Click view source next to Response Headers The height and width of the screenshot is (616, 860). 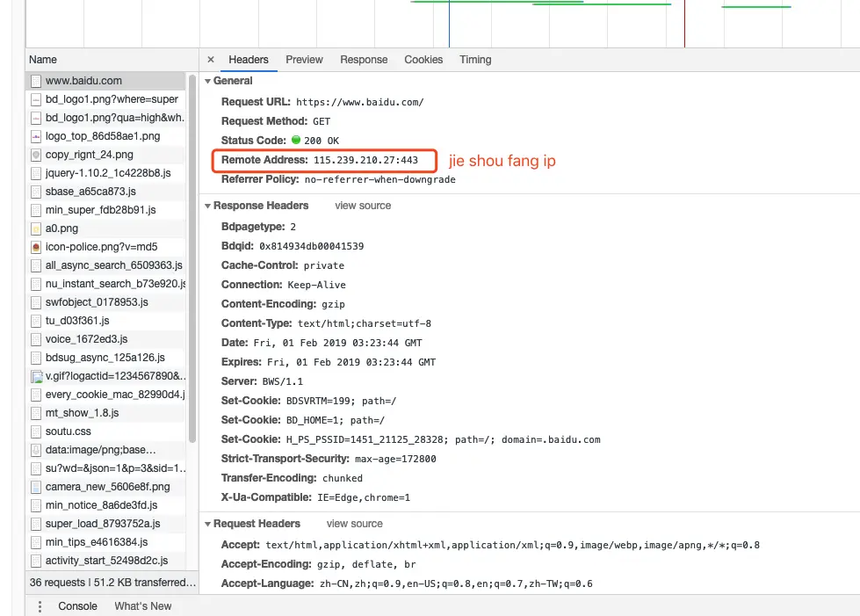[363, 206]
